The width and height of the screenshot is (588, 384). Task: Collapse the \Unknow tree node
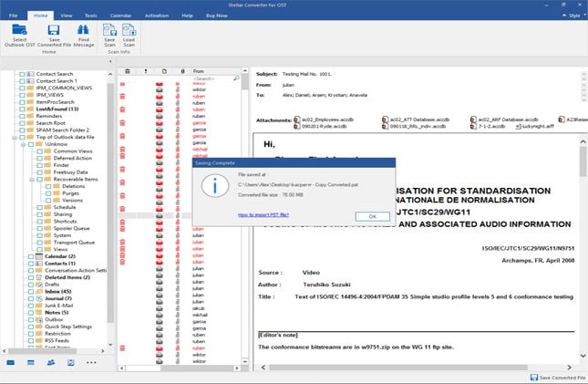point(24,144)
